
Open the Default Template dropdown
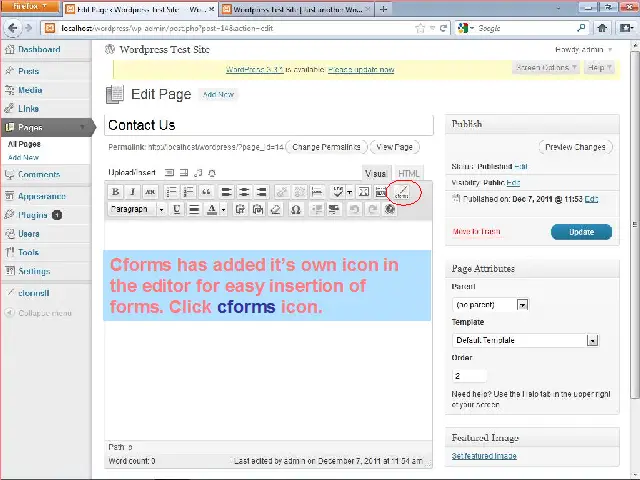click(525, 340)
